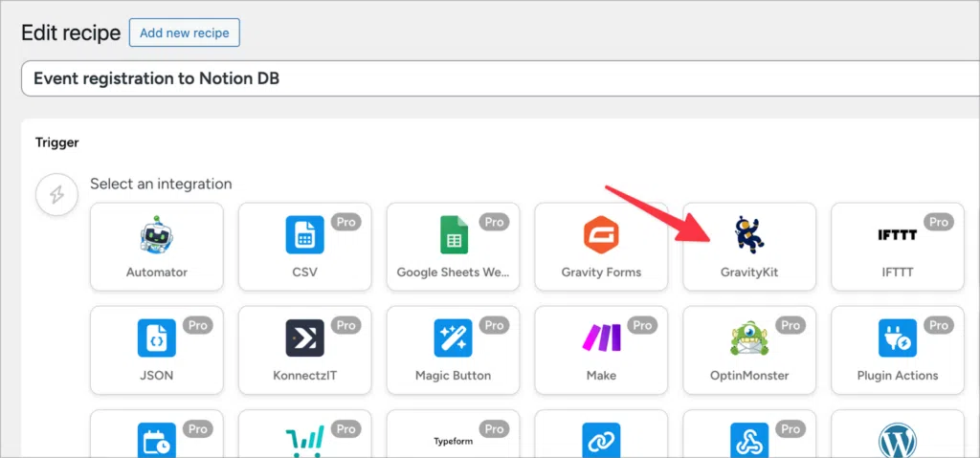The height and width of the screenshot is (458, 980).
Task: Pick the blue chain link icon
Action: pyautogui.click(x=601, y=441)
